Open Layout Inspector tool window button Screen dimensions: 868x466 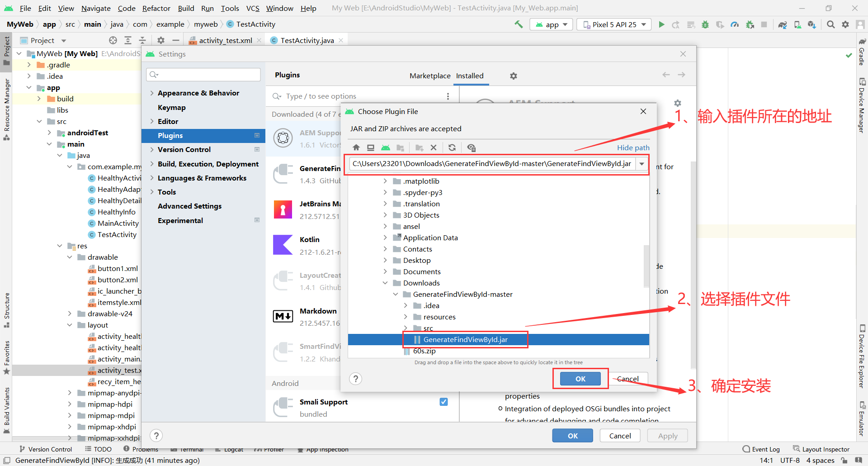pos(821,449)
